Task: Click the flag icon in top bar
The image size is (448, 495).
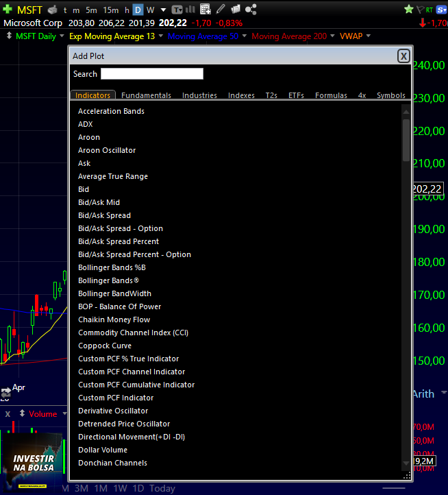Action: click(420, 10)
